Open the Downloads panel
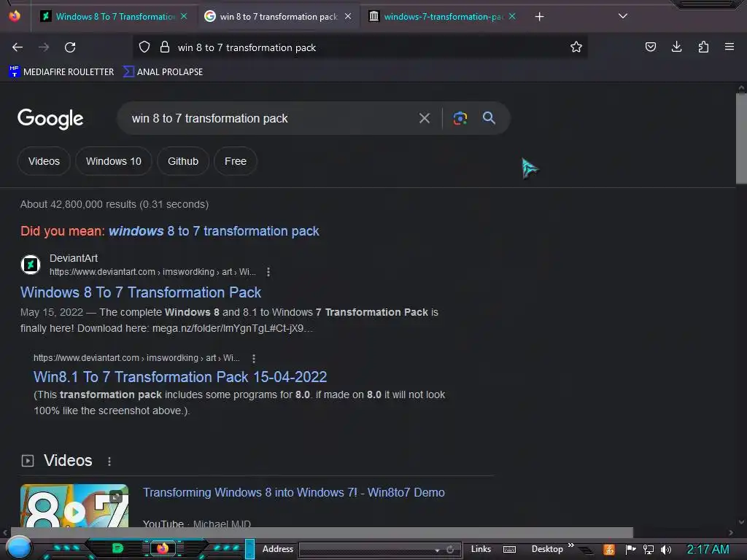 click(x=676, y=47)
